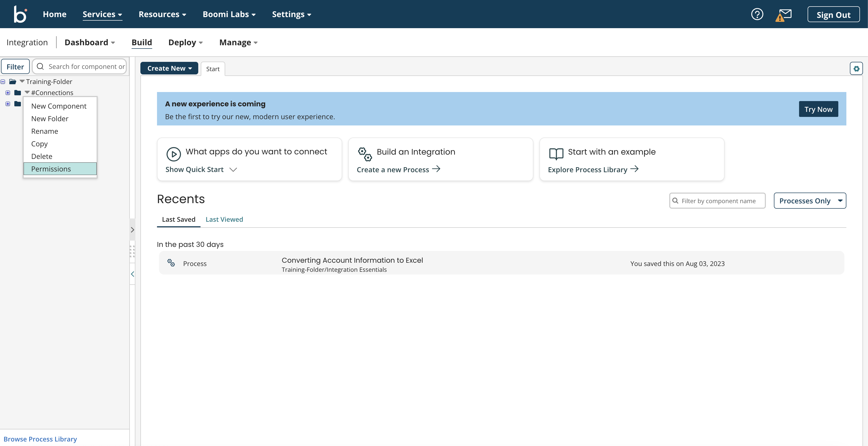Click the Try Now button
868x446 pixels.
tap(818, 109)
